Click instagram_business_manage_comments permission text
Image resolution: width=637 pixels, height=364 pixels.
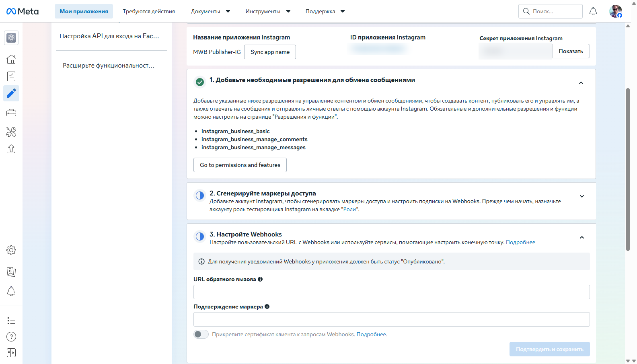coord(254,139)
